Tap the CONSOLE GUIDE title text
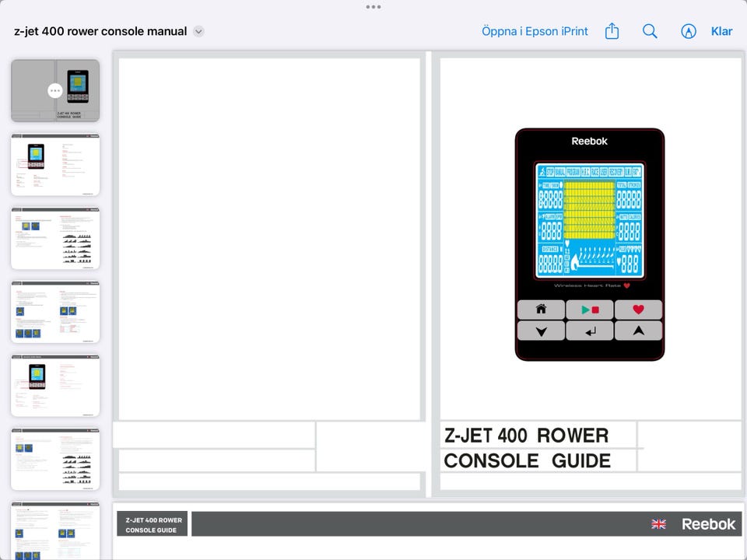Screen dimensions: 747x560 tap(528, 461)
